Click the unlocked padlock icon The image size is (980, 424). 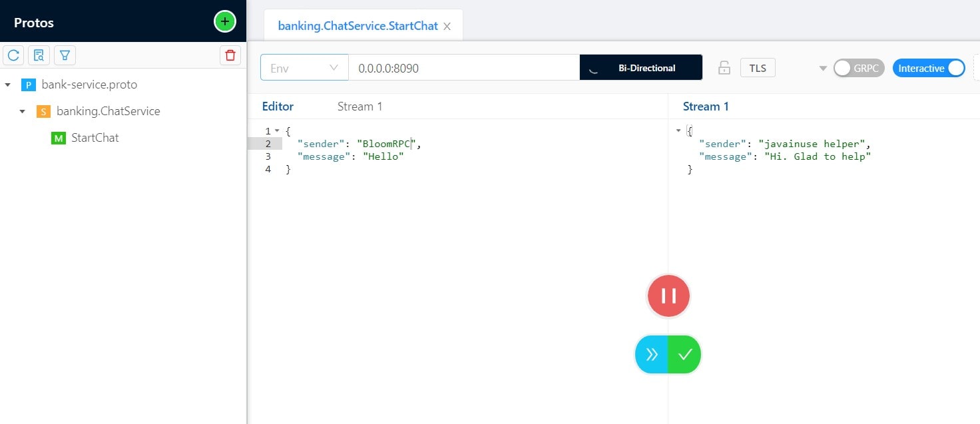click(x=724, y=68)
